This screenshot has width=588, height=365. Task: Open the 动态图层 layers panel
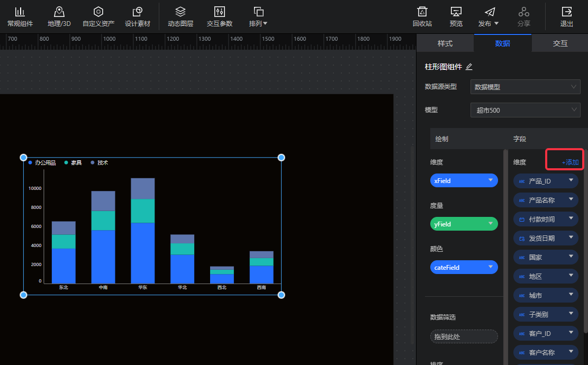pyautogui.click(x=180, y=17)
